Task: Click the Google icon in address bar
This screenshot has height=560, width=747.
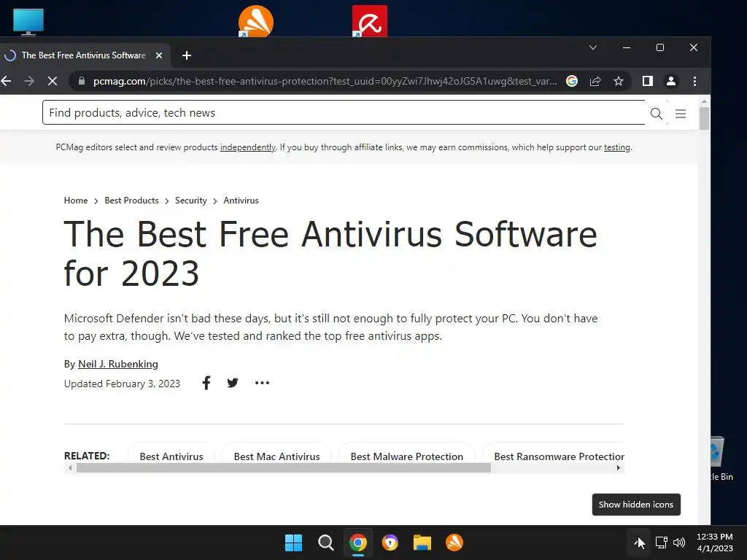Action: [x=572, y=82]
